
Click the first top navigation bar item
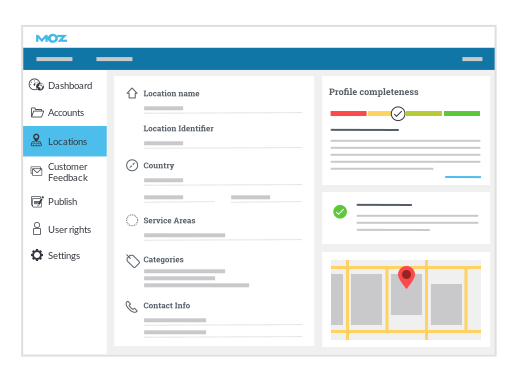(x=54, y=59)
